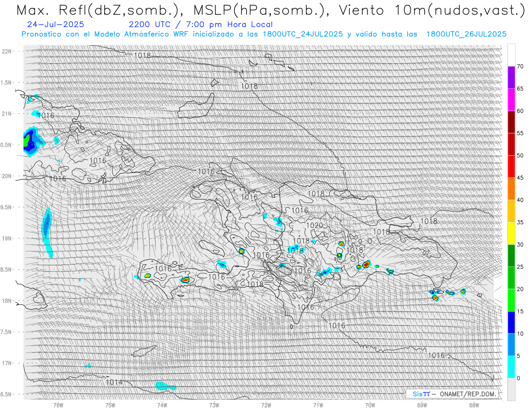Click the '22N' latitude axis label
532x411 pixels.
pos(8,51)
